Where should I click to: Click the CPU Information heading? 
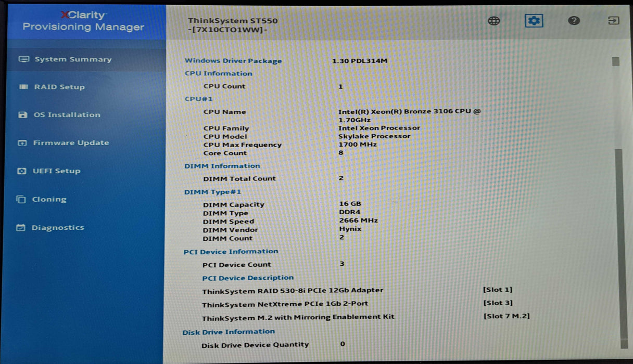(x=219, y=73)
